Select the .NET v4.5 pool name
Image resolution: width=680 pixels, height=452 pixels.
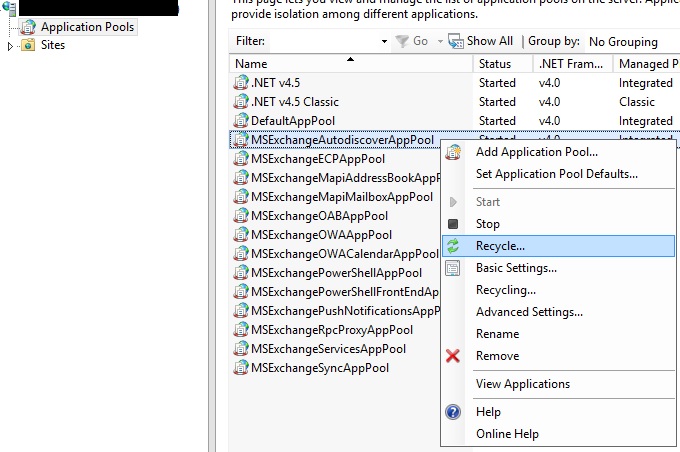pyautogui.click(x=275, y=82)
